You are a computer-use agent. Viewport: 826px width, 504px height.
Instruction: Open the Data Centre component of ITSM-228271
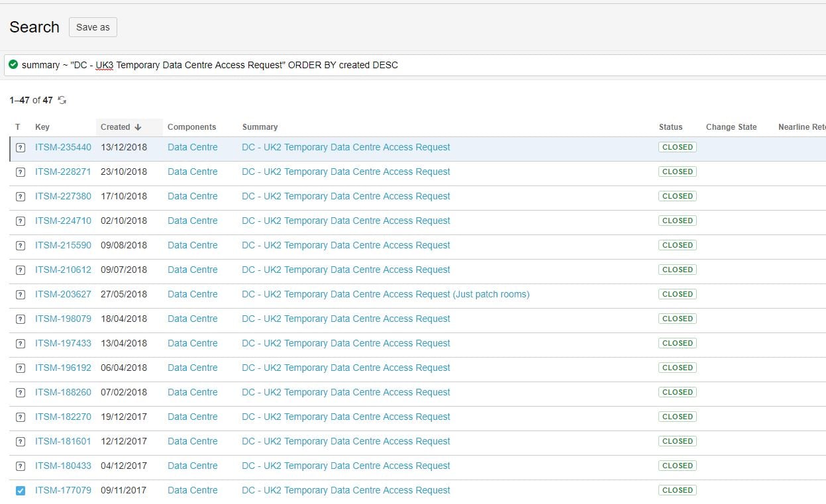(193, 172)
